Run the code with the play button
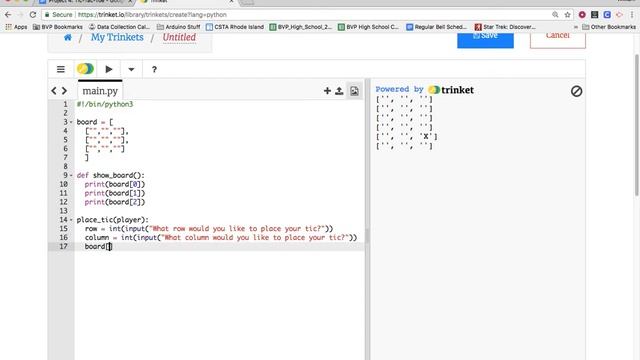Viewport: 640px width, 360px height. click(x=109, y=69)
